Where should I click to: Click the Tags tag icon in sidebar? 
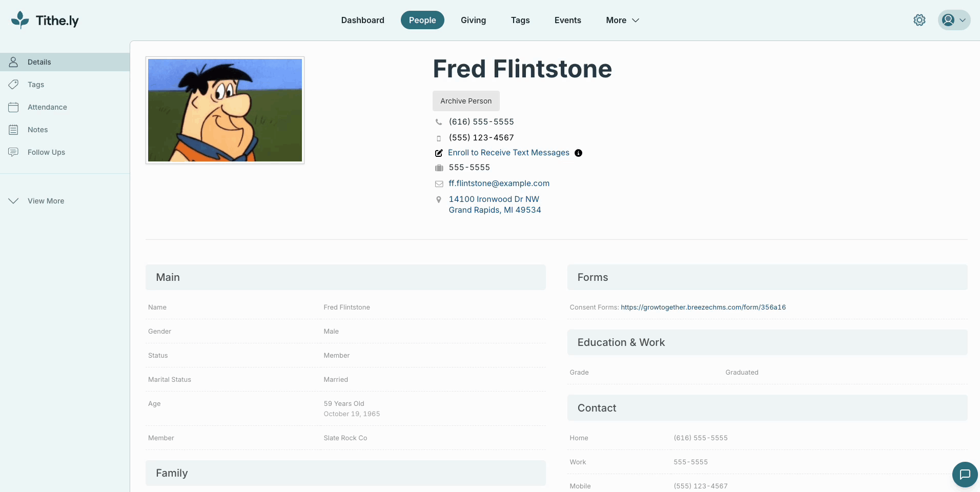14,85
